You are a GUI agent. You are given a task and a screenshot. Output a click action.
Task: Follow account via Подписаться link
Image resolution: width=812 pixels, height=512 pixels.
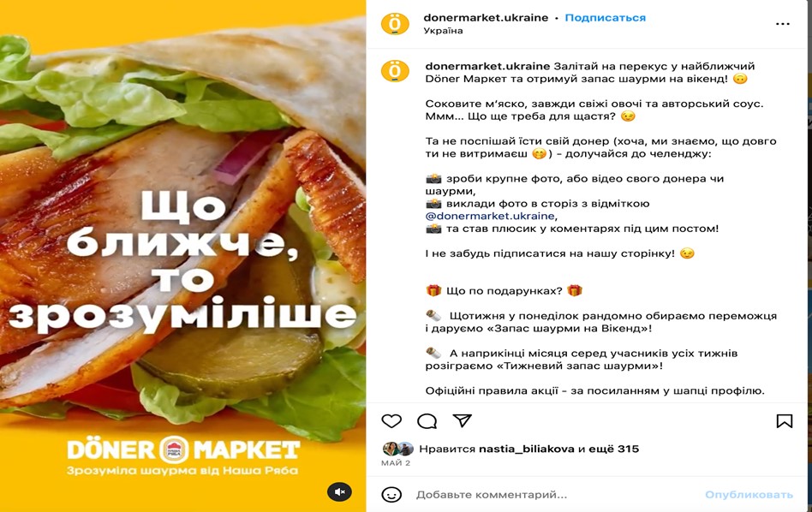point(605,18)
